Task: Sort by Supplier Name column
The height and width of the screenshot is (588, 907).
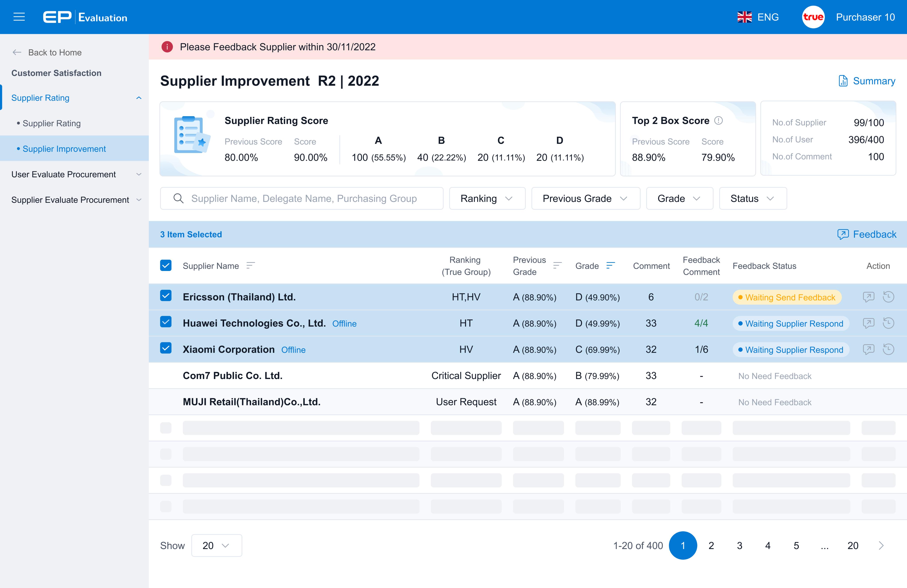Action: pos(250,266)
